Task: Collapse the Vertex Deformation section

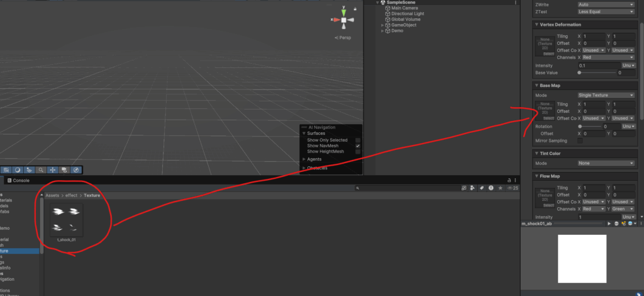Action: 536,25
